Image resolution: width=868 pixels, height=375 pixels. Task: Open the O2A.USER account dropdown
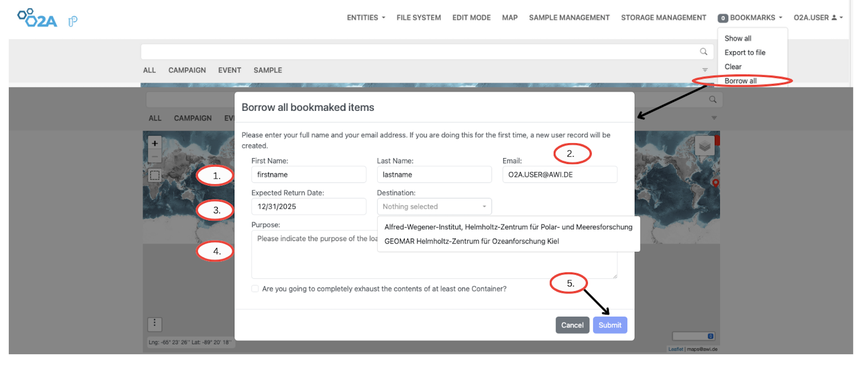point(818,17)
